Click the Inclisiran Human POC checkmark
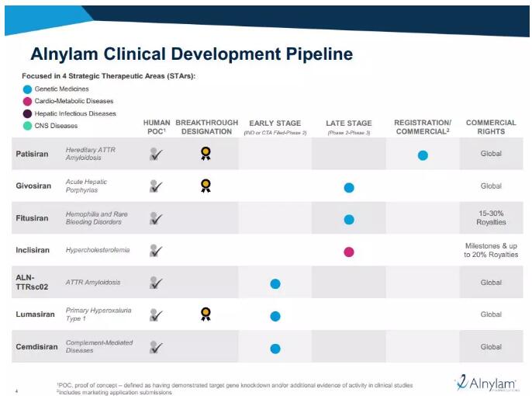 pos(157,251)
